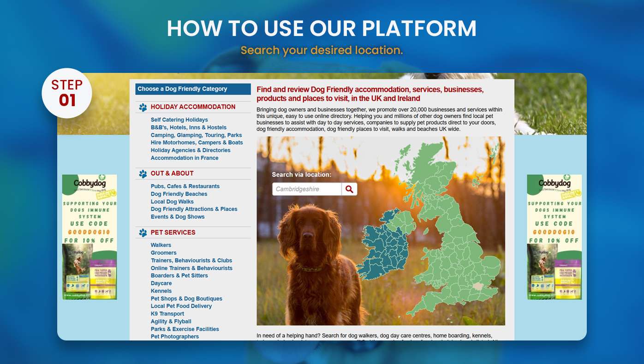Image resolution: width=644 pixels, height=364 pixels.
Task: Open Camping, Glamping, Touring, Parks link
Action: [x=196, y=135]
